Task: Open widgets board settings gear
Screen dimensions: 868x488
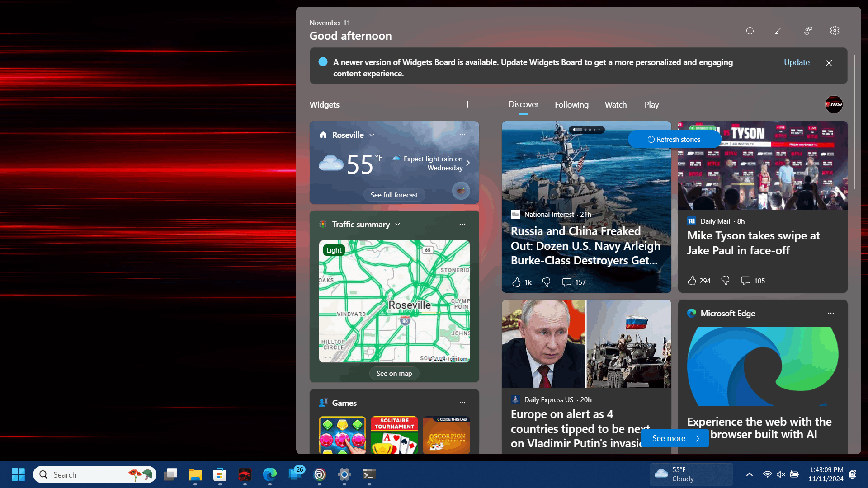Action: click(x=835, y=31)
